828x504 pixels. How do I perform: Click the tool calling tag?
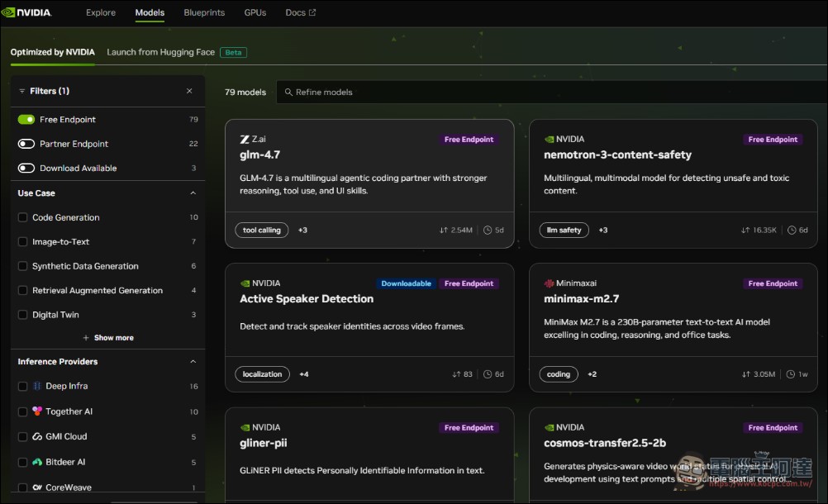click(x=262, y=230)
